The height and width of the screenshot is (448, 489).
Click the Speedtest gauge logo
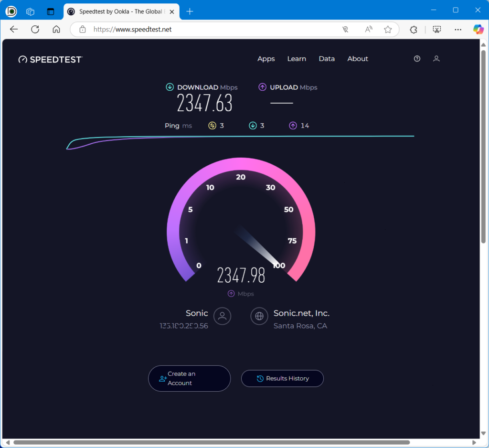22,59
